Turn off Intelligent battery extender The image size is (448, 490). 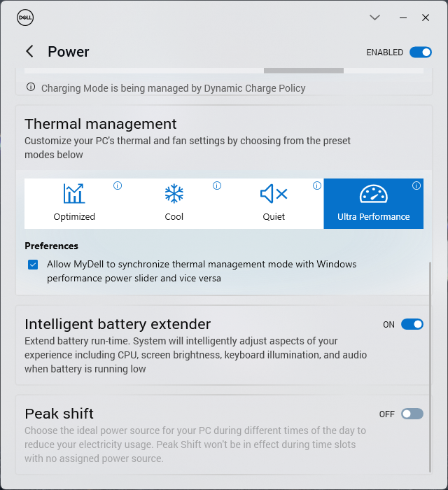click(412, 324)
